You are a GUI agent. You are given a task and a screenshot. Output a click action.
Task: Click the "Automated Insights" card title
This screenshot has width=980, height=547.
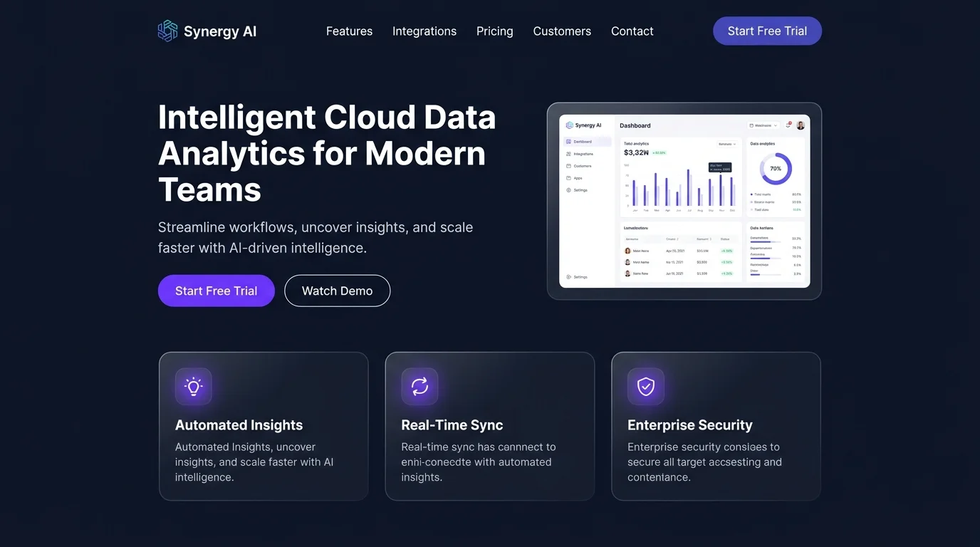(x=239, y=425)
